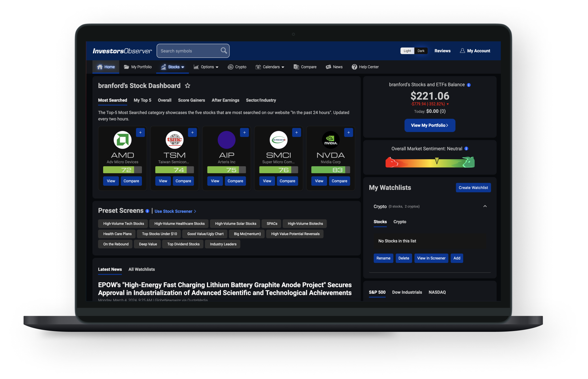588x379 pixels.
Task: Click the search magnifier icon
Action: [x=224, y=51]
